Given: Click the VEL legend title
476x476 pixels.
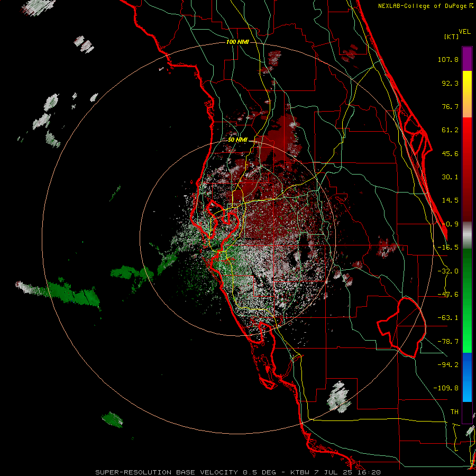Looking at the screenshot, I should pos(464,31).
